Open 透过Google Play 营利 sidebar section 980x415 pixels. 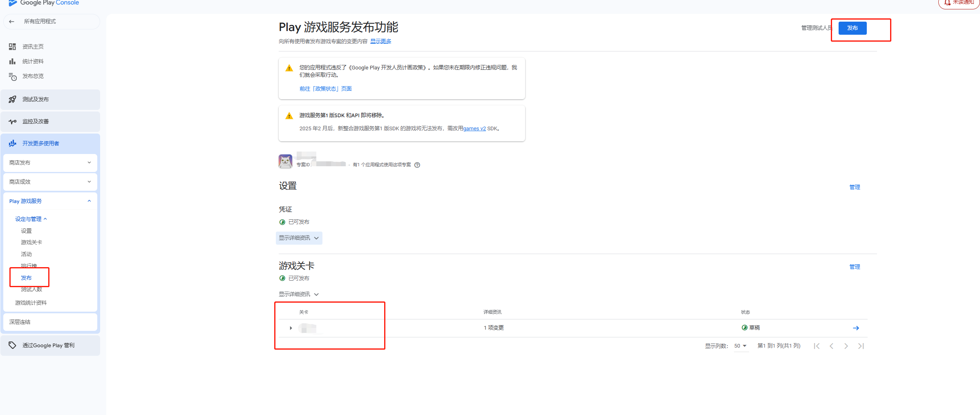(x=50, y=345)
